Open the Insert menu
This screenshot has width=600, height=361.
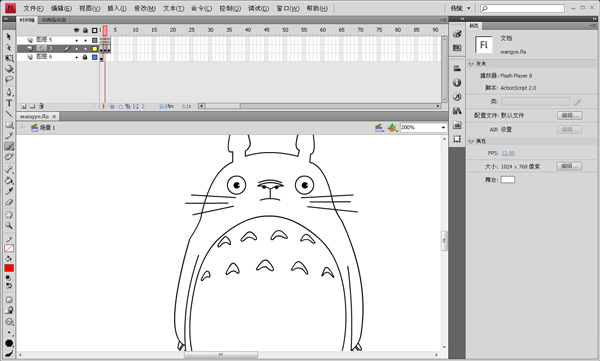click(117, 8)
